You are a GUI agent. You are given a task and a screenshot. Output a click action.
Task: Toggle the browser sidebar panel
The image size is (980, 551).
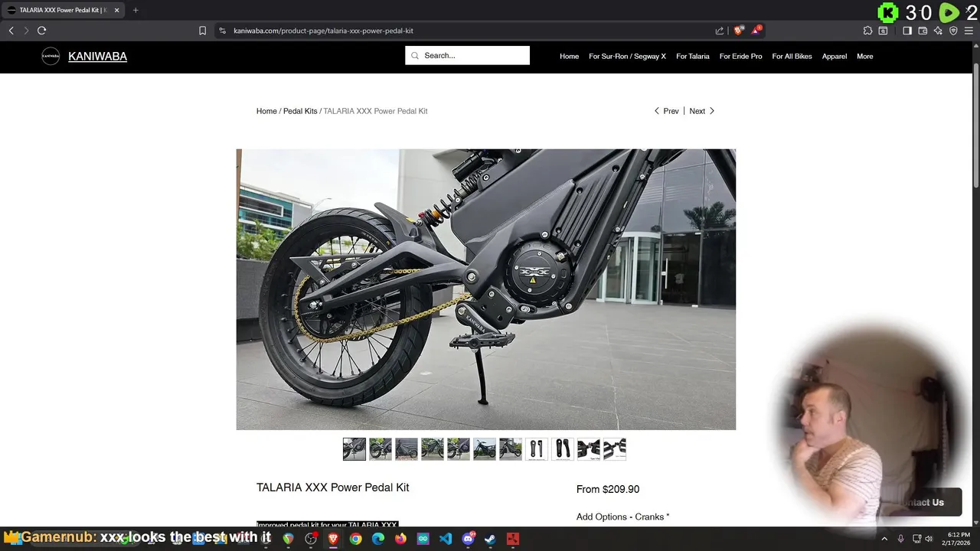pos(907,31)
